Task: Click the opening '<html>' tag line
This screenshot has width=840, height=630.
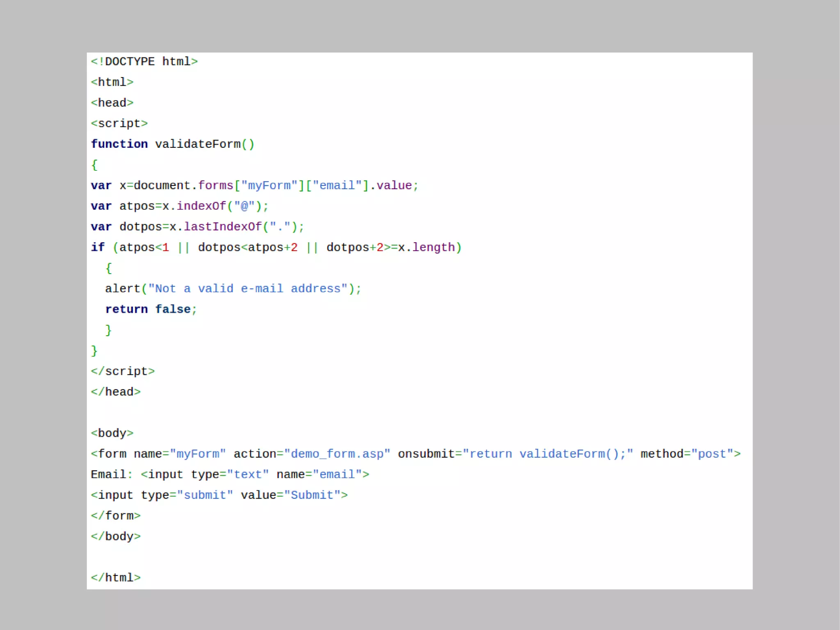Action: 112,82
